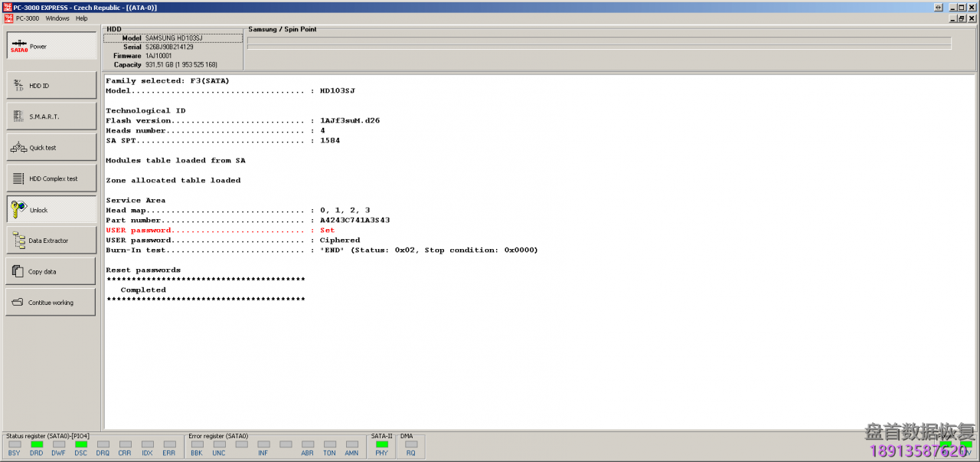Open Data Extractor
The width and height of the screenshot is (980, 462).
(51, 241)
